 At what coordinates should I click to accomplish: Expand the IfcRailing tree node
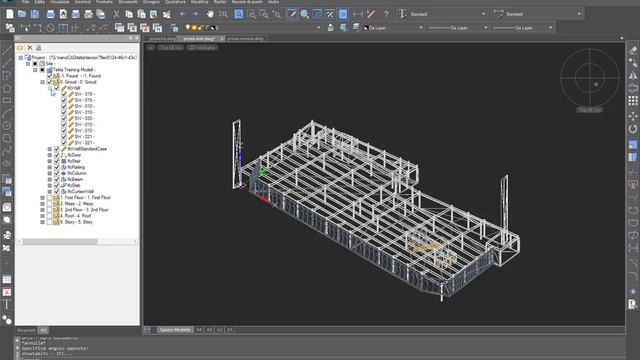coord(50,167)
